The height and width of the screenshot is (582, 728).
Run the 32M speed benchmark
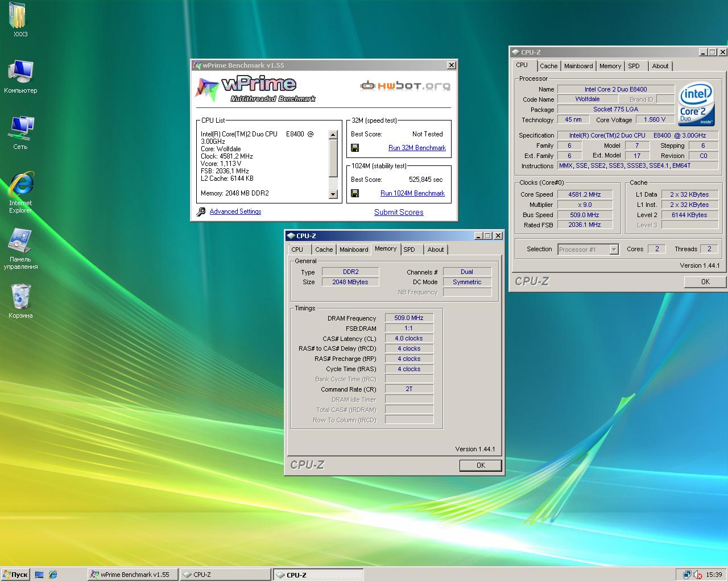point(417,148)
